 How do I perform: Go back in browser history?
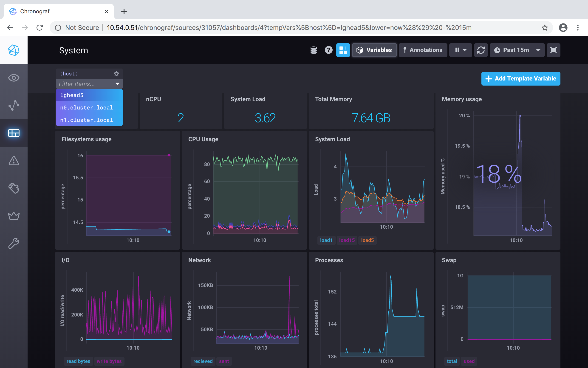pyautogui.click(x=10, y=28)
